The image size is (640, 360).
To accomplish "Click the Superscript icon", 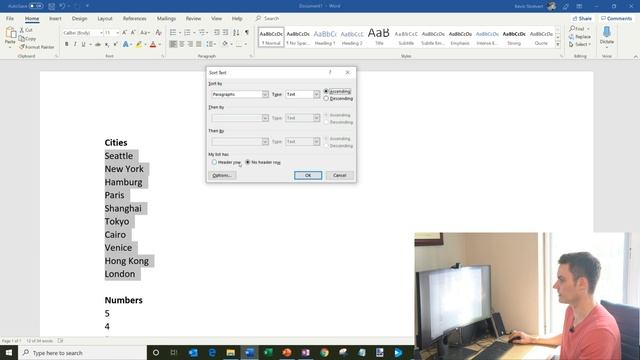I will [x=116, y=44].
